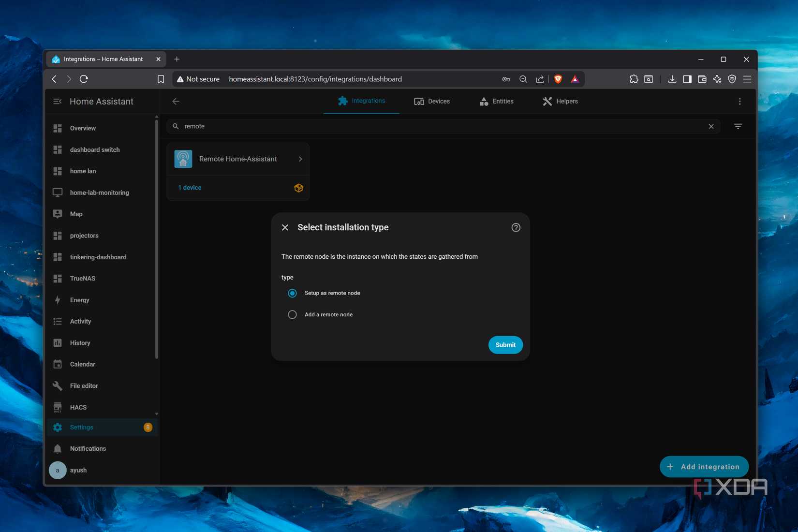Open the browser extensions puzzle icon
The width and height of the screenshot is (798, 532).
634,79
